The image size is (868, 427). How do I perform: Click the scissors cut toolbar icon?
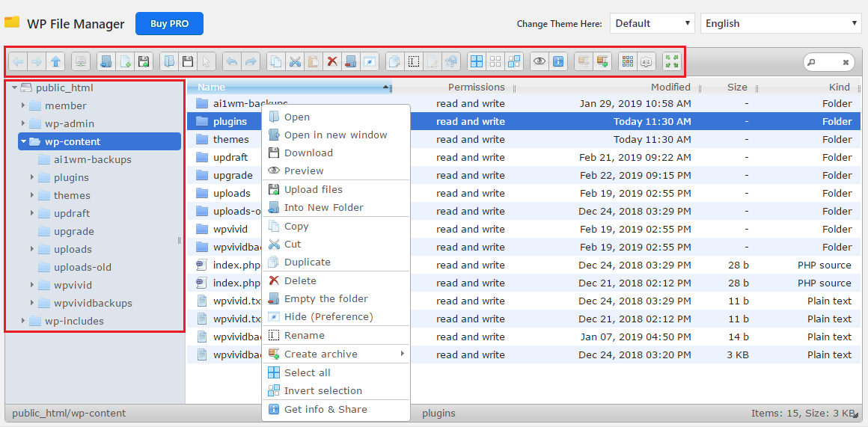tap(295, 62)
